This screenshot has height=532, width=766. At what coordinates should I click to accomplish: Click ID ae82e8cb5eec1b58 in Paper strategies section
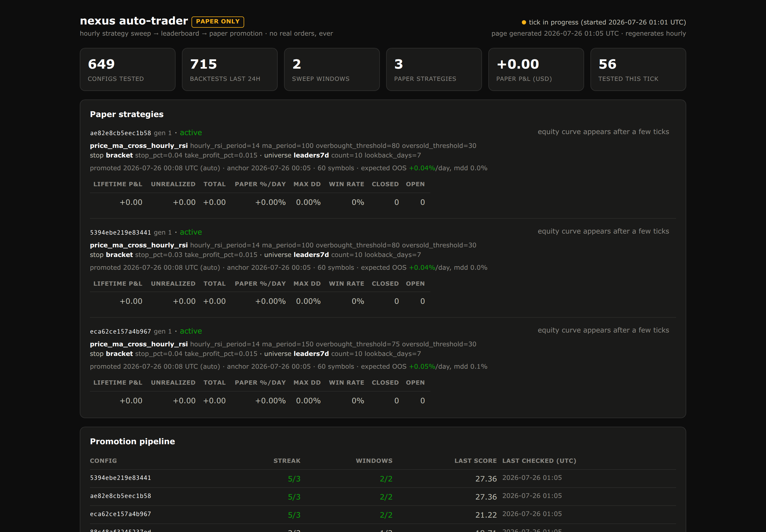point(120,133)
